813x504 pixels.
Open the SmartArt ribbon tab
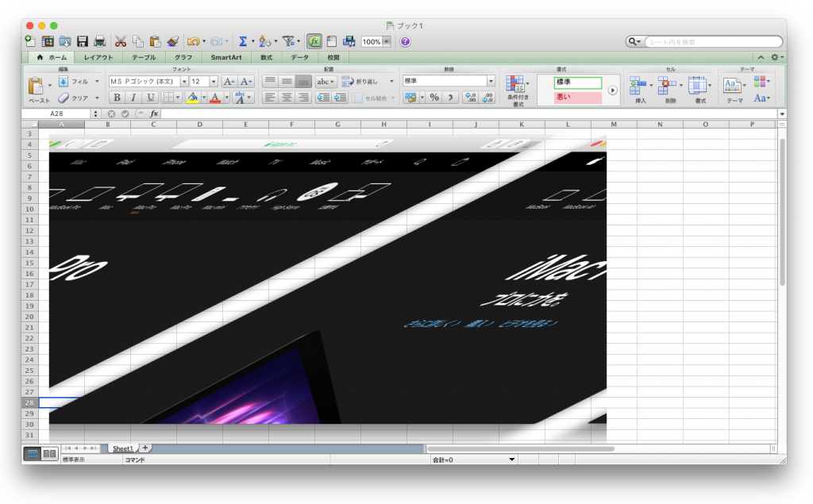pyautogui.click(x=226, y=58)
